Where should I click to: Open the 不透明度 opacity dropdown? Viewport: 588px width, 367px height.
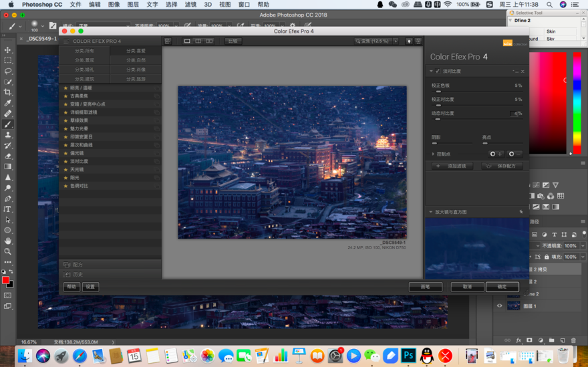pyautogui.click(x=583, y=246)
